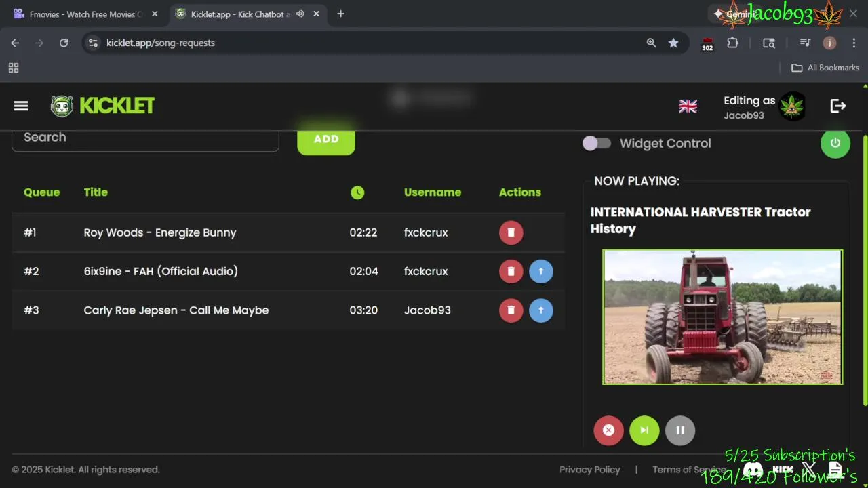Open Chrome profile avatar
This screenshot has width=868, height=488.
(x=829, y=43)
